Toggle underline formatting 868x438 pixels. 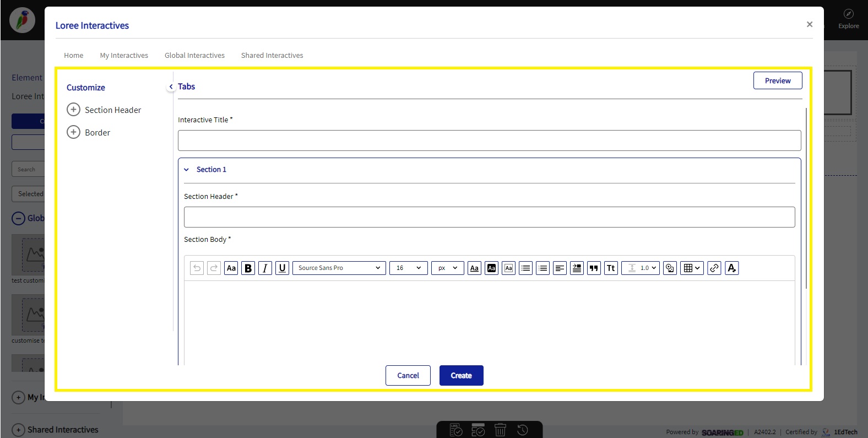[282, 268]
